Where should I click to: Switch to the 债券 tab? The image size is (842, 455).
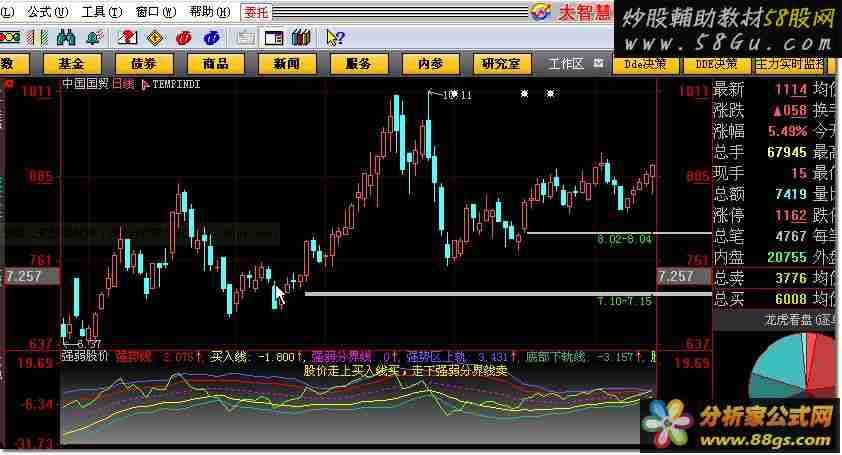coord(143,64)
